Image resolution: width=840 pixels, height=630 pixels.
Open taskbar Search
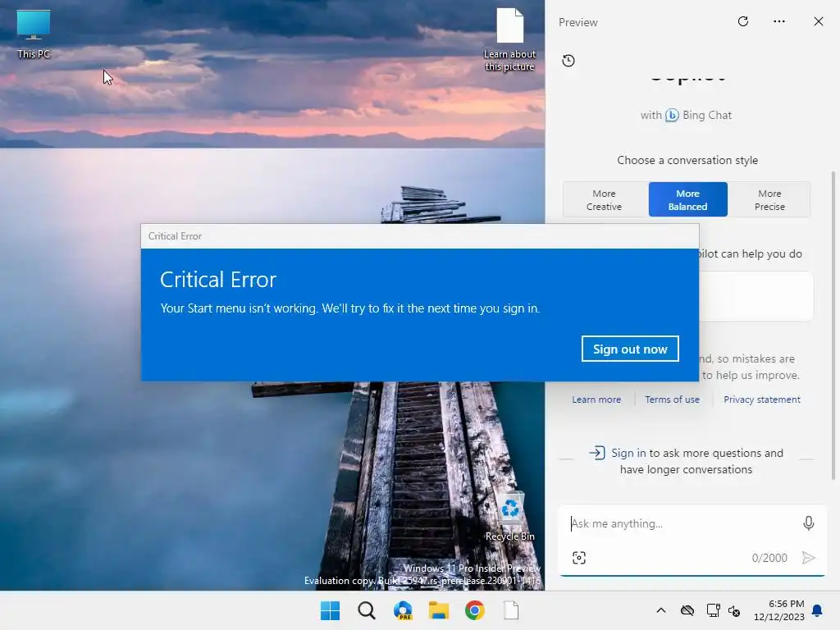367,610
